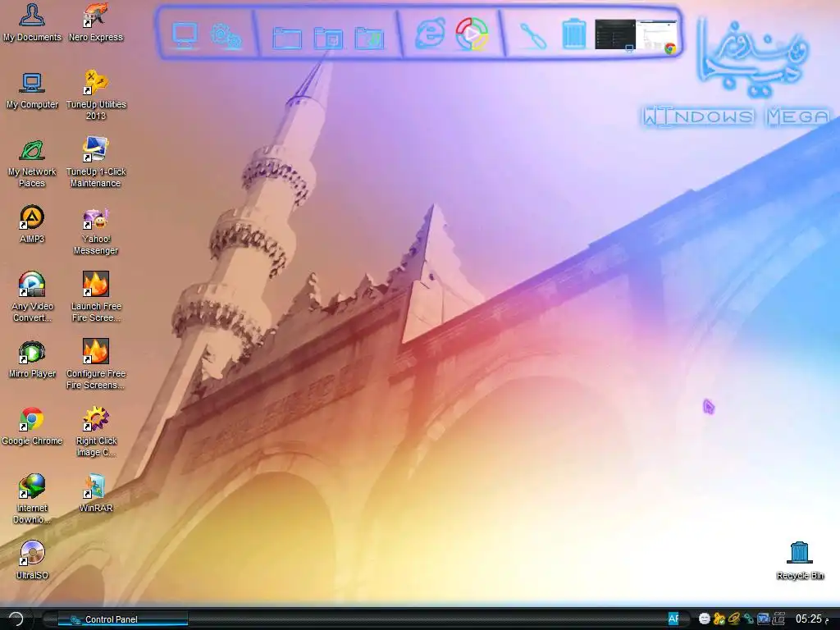Viewport: 840px width, 630px height.
Task: Open Any Video Converter shortcut
Action: tap(32, 297)
